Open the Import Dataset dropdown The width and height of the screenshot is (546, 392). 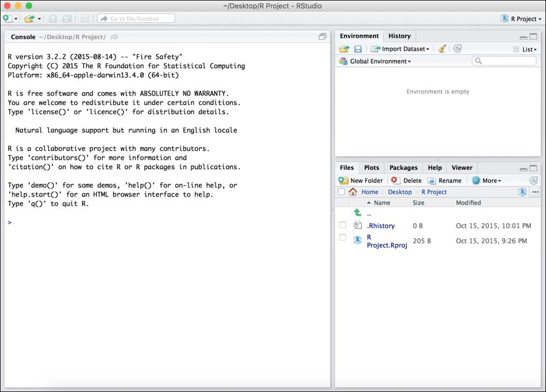(400, 49)
